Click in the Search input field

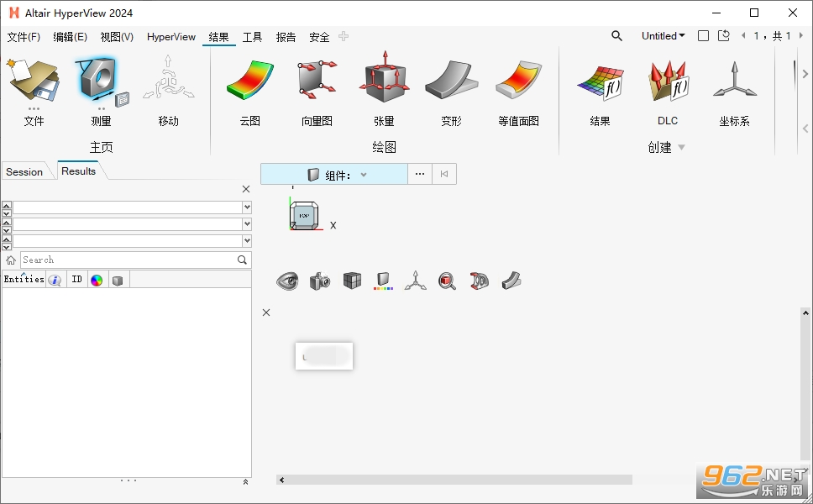coord(129,260)
